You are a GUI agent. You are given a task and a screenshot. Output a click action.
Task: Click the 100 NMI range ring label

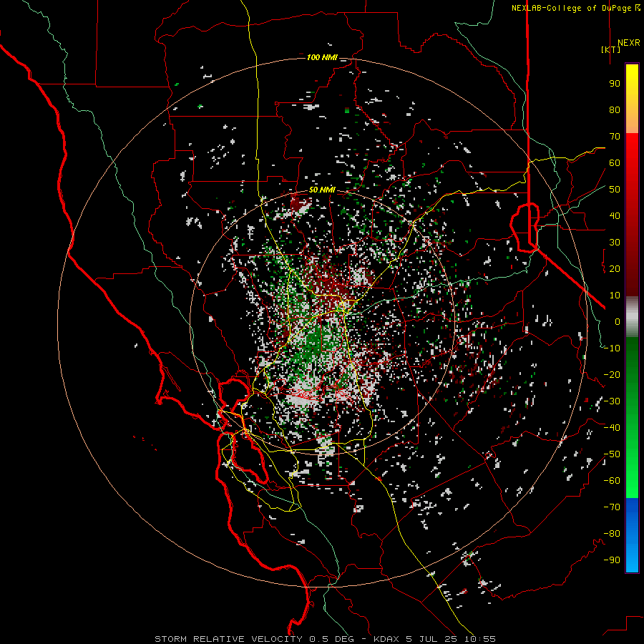(x=322, y=57)
